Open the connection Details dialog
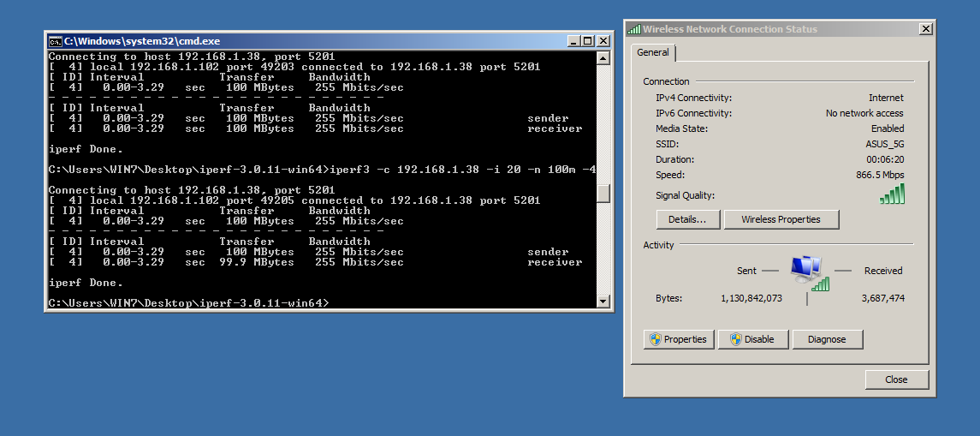 click(687, 219)
